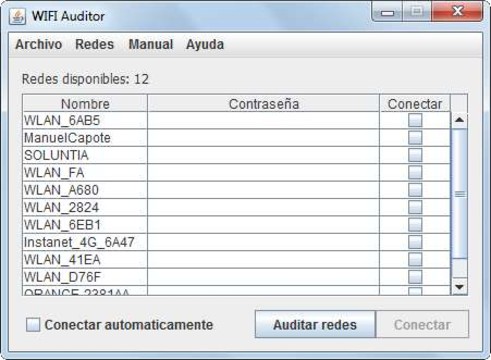
Task: Open the Archivo menu
Action: pos(39,44)
